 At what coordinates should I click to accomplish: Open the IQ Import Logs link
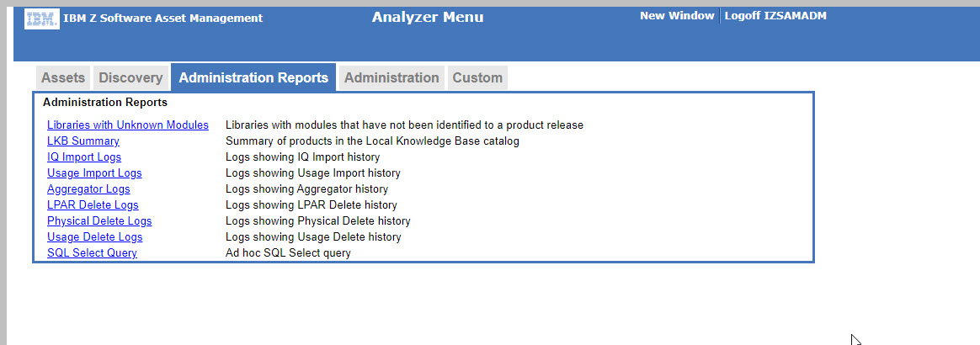tap(84, 157)
